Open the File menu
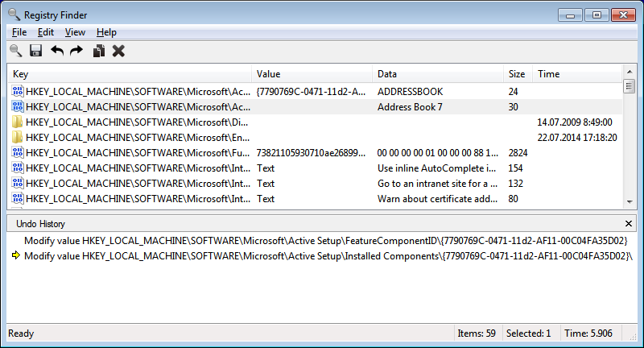The height and width of the screenshot is (348, 644). 19,32
